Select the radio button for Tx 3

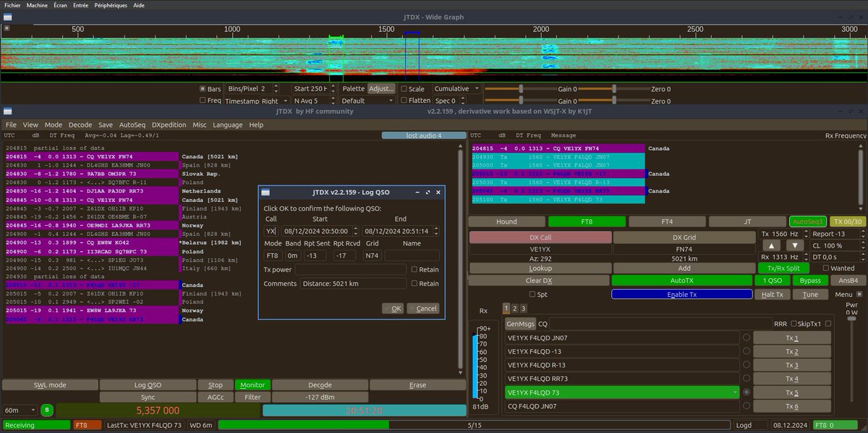pos(746,365)
